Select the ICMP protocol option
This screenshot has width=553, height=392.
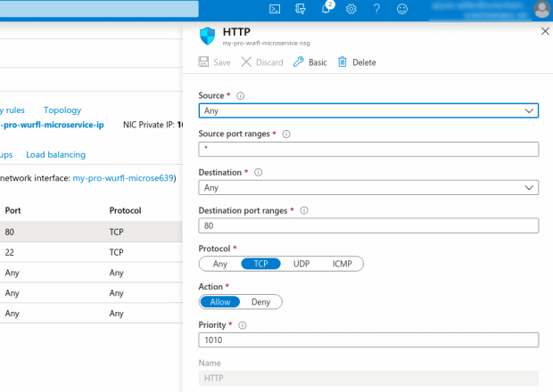pyautogui.click(x=343, y=264)
